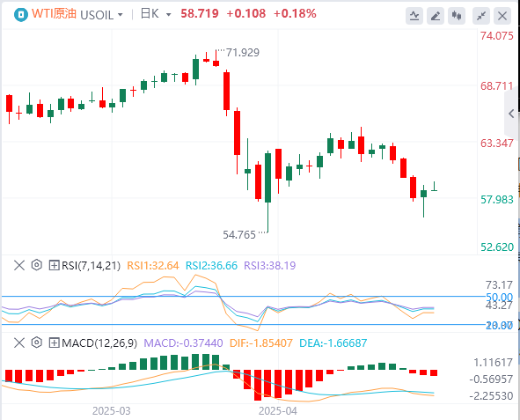Click the MACD:-0.37440 value
The width and height of the screenshot is (520, 420).
[183, 343]
